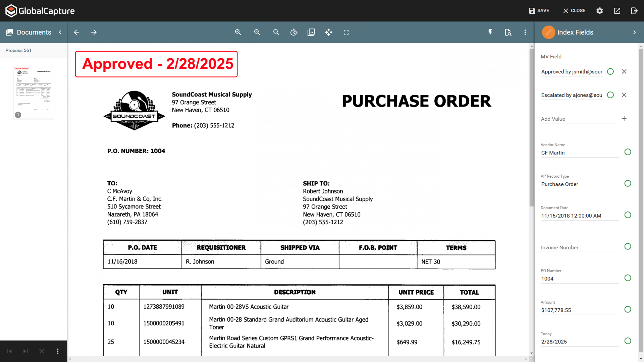644x362 pixels.
Task: Select the Zoom Out tool
Action: coord(257,32)
